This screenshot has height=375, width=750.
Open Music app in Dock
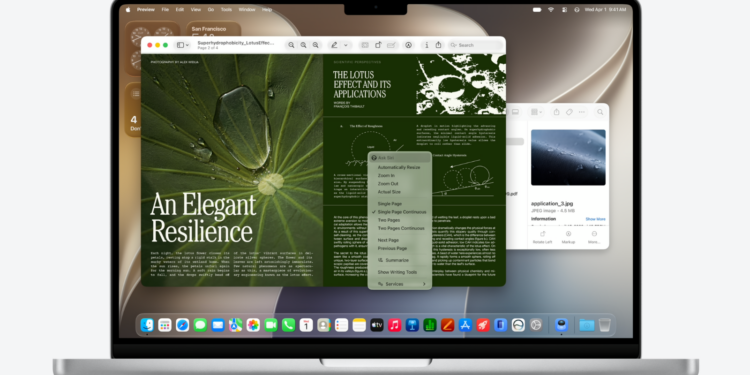[394, 325]
